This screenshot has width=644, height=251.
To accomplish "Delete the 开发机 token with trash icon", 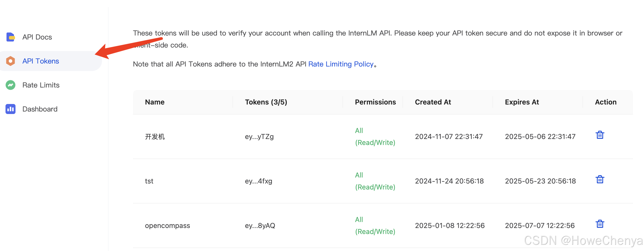I will pos(600,135).
